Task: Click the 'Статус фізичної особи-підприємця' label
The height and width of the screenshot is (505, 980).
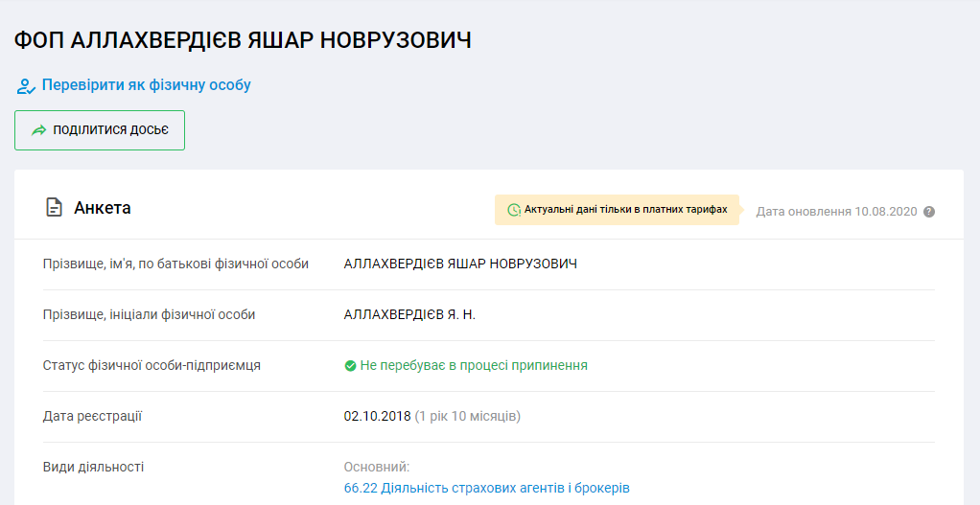Action: (152, 365)
